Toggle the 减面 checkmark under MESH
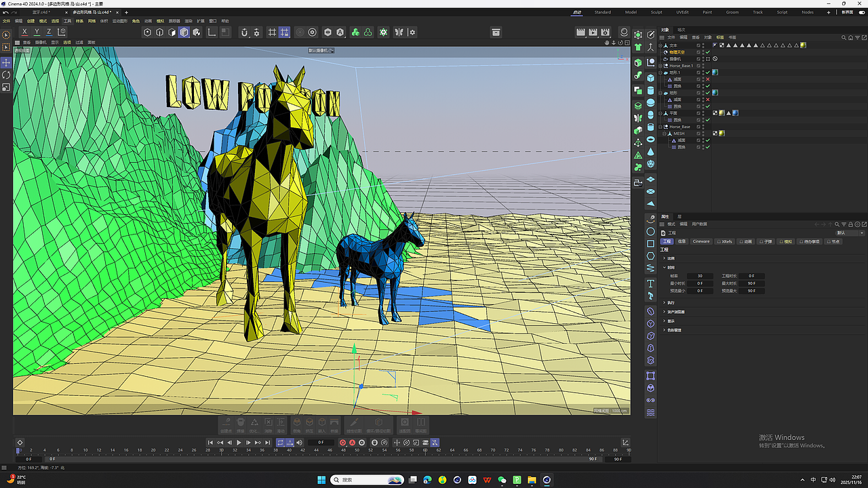Screen dimensions: 868x488 coord(708,140)
